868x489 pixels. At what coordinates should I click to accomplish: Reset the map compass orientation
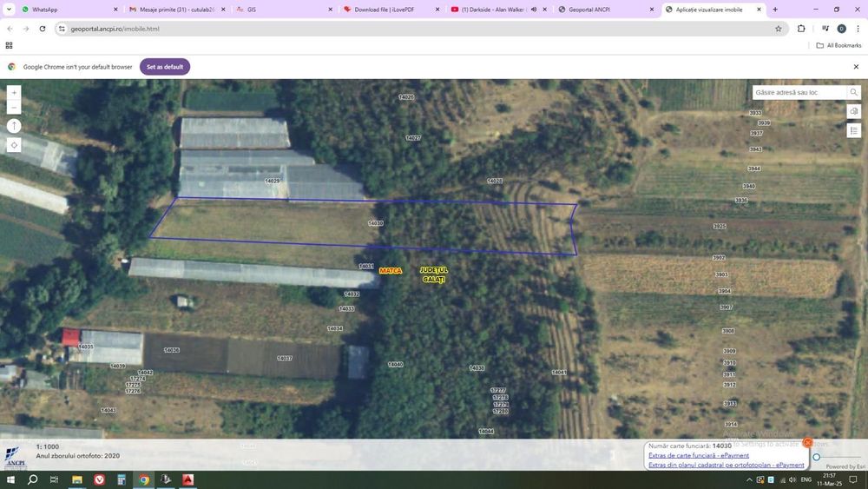pos(14,126)
